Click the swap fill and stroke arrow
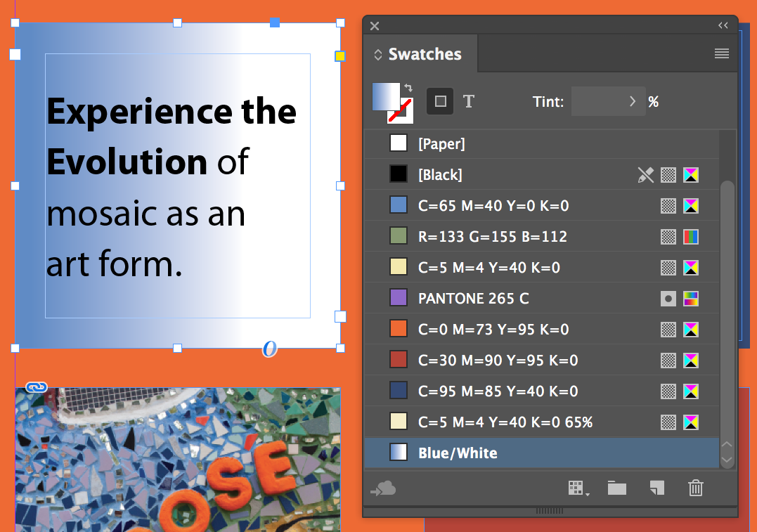Screen dimensions: 757x532 coord(408,88)
